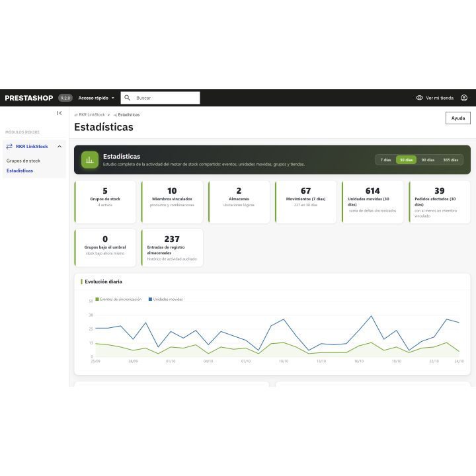Click the Miembros vinculados card

click(x=172, y=202)
